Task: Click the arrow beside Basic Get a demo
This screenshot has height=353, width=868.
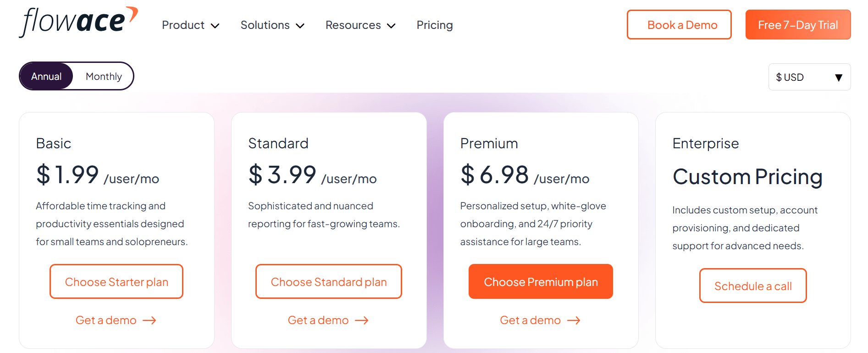Action: (x=149, y=320)
